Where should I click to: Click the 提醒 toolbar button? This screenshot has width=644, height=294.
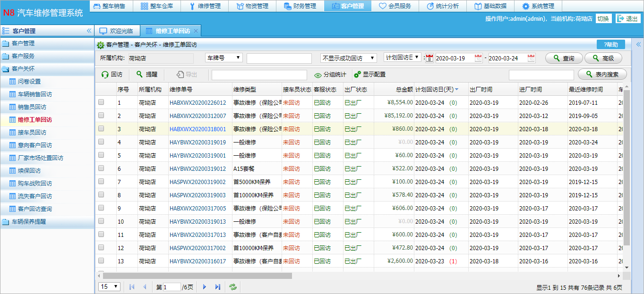click(147, 75)
